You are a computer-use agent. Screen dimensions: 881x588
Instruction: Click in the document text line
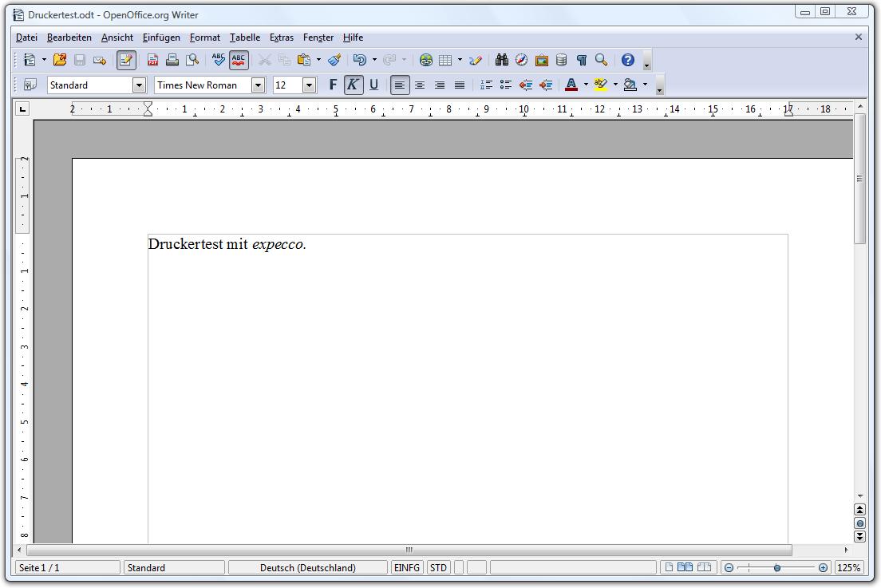pyautogui.click(x=227, y=245)
